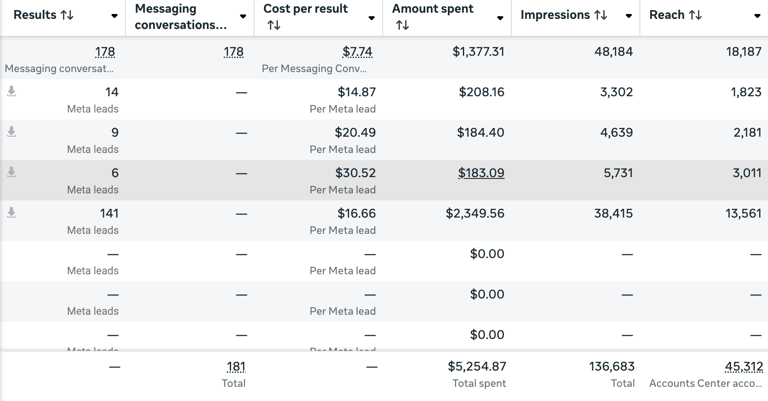Open Messaging conversations column dropdown

coord(242,17)
